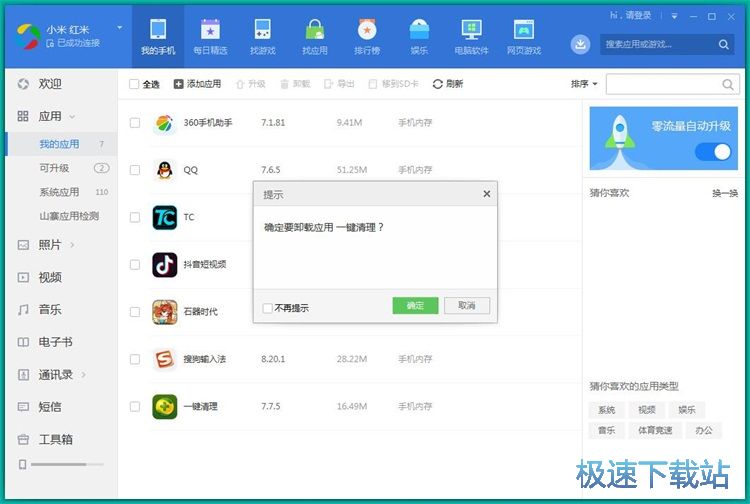Close the 提示 dialog with X
750x504 pixels.
coord(486,194)
